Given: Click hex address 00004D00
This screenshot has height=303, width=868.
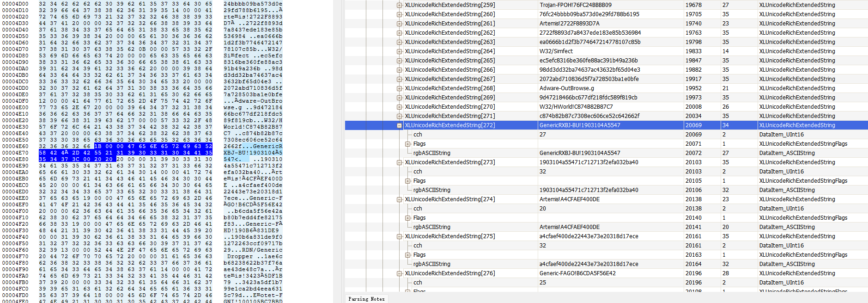Looking at the screenshot, I should click(15, 4).
